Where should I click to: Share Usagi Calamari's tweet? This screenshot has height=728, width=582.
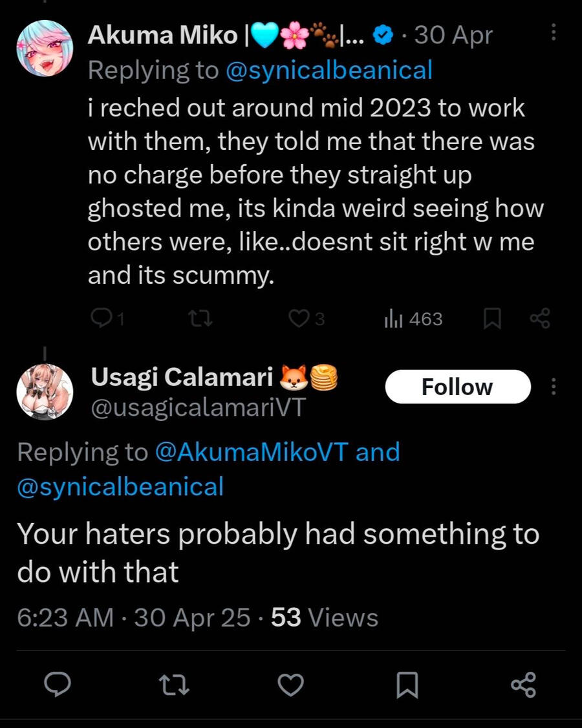523,684
